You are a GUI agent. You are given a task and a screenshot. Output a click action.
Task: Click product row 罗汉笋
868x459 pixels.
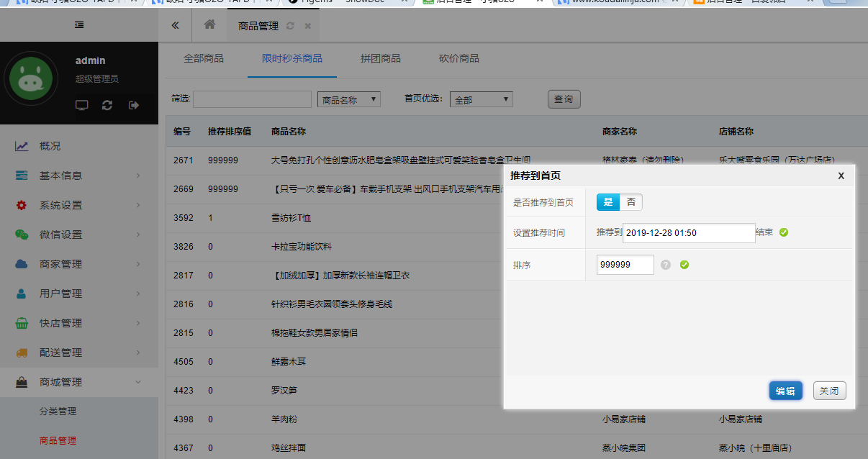point(284,391)
